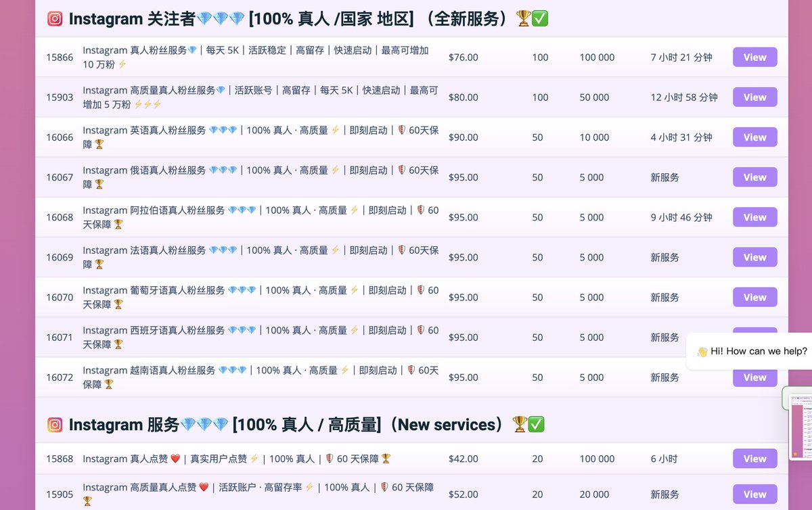
Task: Click the Instagram 真人粉丝服务 每天 5K description
Action: click(256, 57)
